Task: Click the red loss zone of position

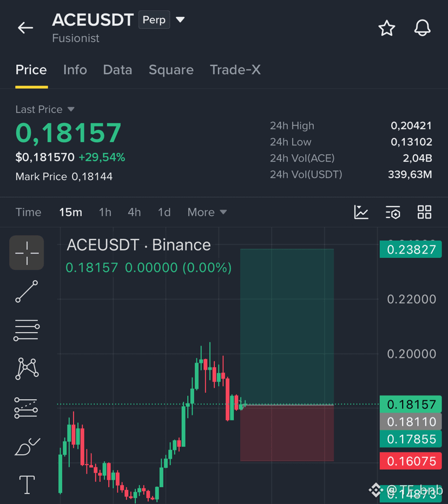Action: [287, 433]
